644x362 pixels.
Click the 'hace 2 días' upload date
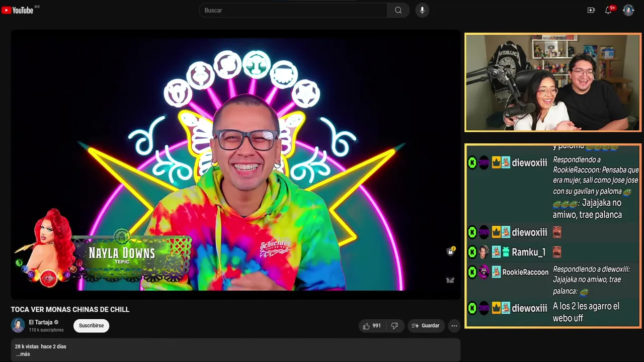(53, 346)
